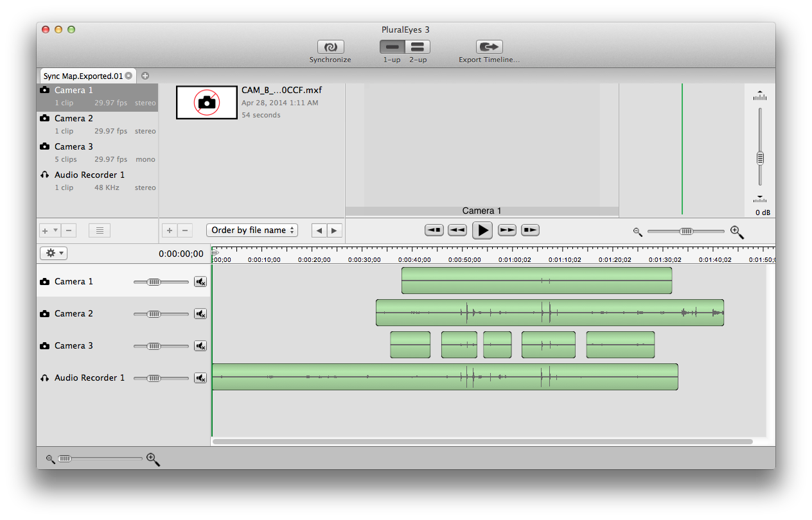Switch to 2-up view layout
The height and width of the screenshot is (520, 812).
pos(418,47)
